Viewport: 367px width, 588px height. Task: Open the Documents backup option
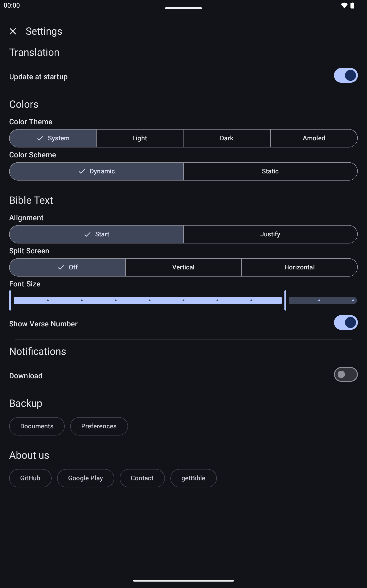pyautogui.click(x=37, y=426)
